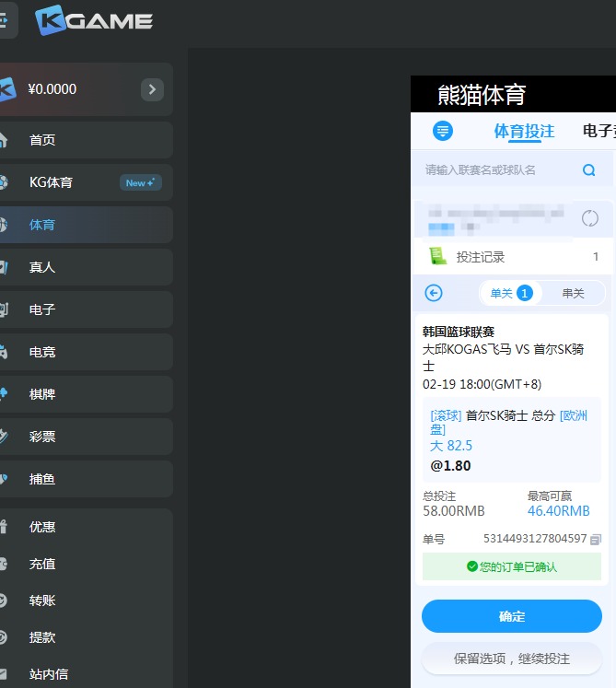Click the KG体育 soccer ball icon

click(3, 182)
